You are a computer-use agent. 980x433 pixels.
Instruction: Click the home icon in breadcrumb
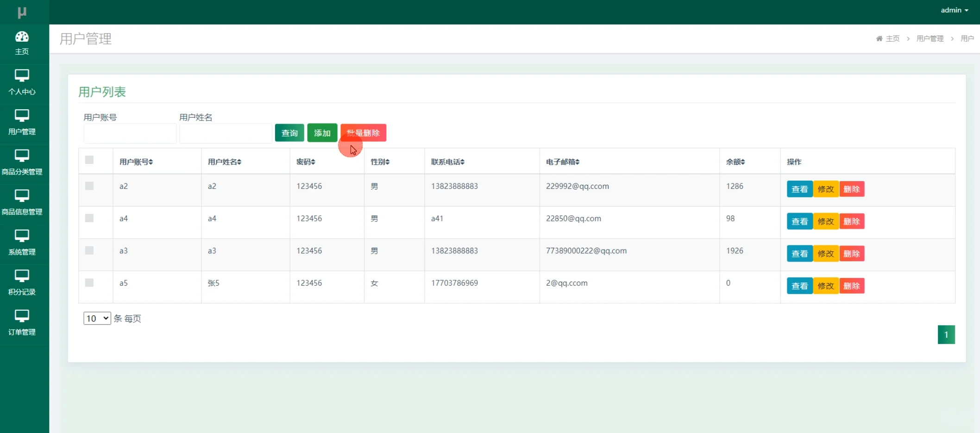pyautogui.click(x=879, y=38)
